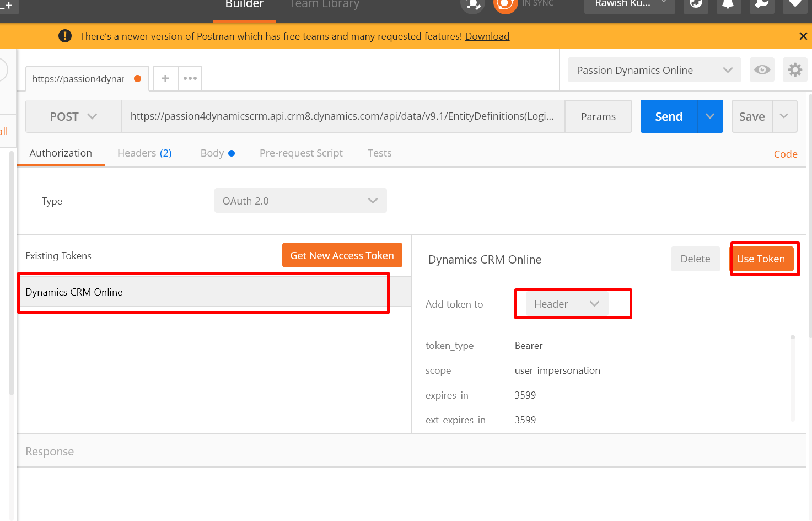Click the orange sync status icon
The image size is (812, 521).
(505, 5)
